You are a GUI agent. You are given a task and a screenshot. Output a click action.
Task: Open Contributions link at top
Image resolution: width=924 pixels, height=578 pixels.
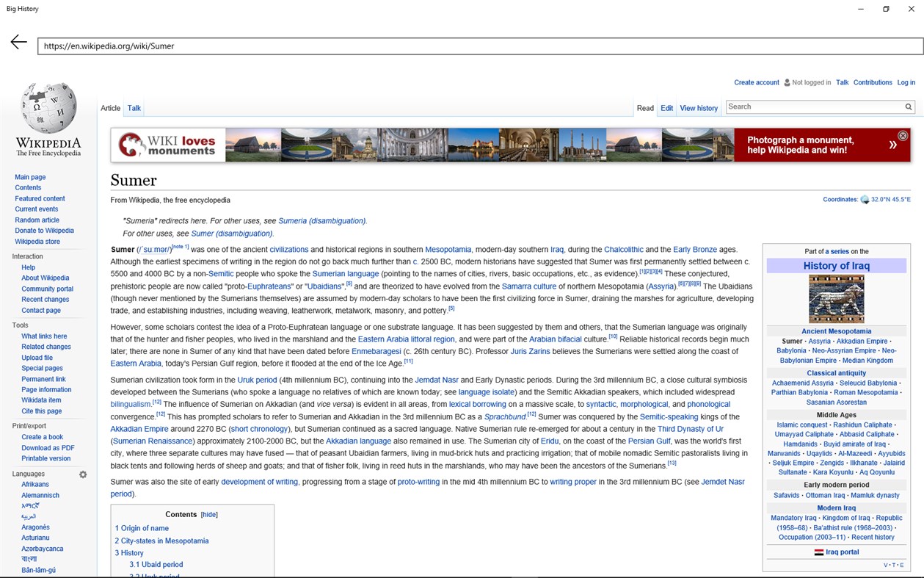(873, 83)
